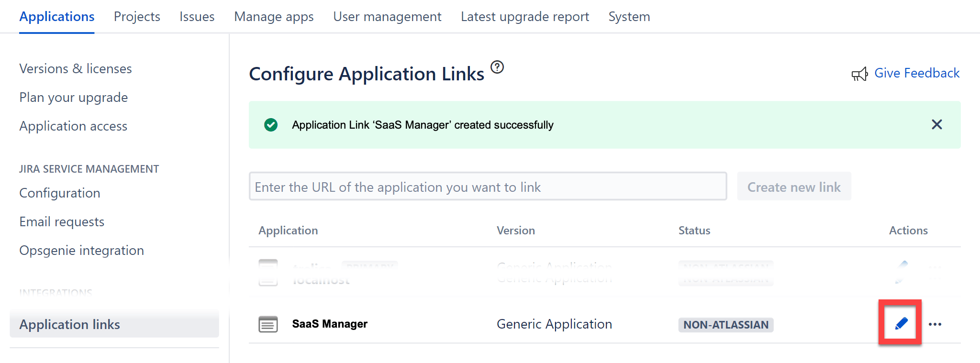Open more actions menu for SaaS Manager
The width and height of the screenshot is (980, 363).
[935, 324]
